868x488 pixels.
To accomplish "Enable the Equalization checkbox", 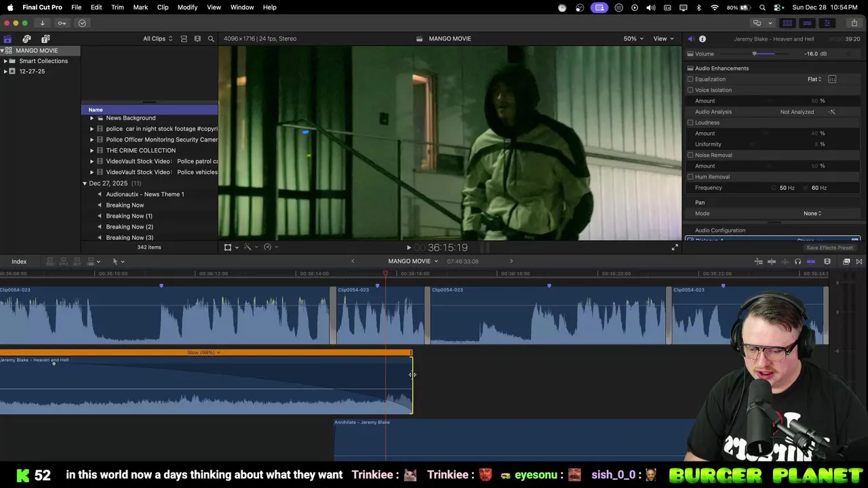I will pyautogui.click(x=690, y=79).
